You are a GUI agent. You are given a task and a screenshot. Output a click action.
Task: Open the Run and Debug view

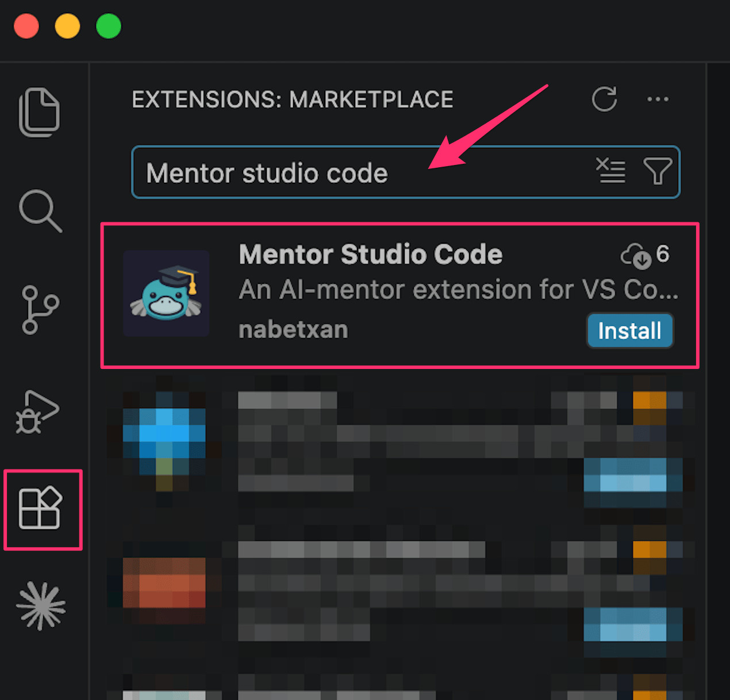38,411
